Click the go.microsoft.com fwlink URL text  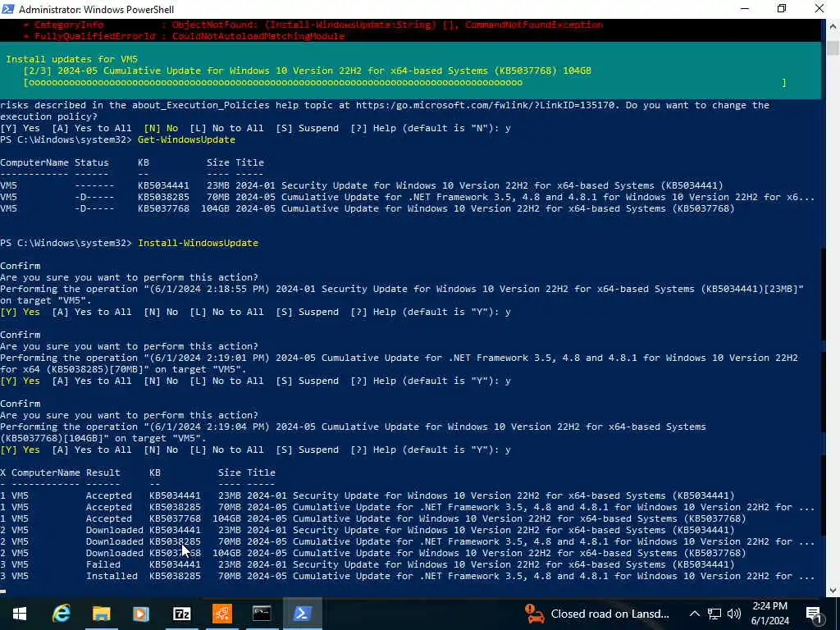485,105
